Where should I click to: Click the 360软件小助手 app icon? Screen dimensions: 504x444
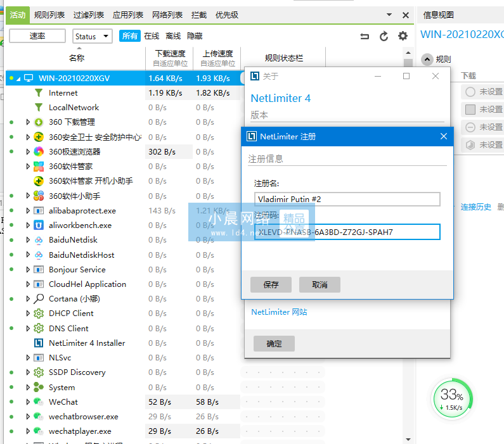point(39,196)
